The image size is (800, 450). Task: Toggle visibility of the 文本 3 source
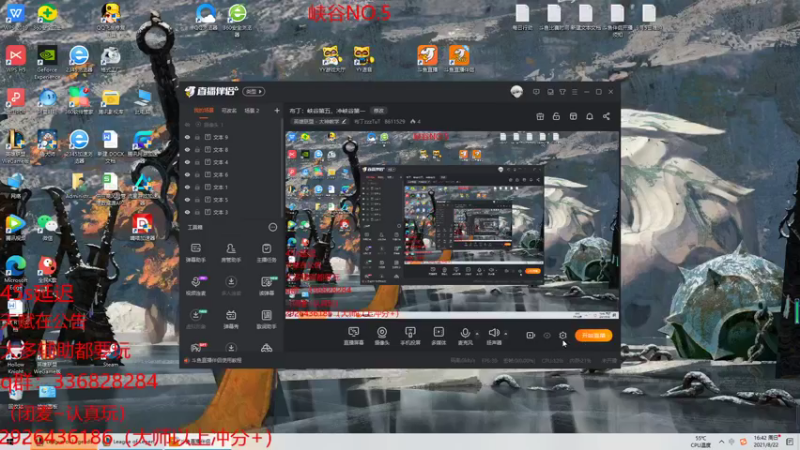click(187, 212)
